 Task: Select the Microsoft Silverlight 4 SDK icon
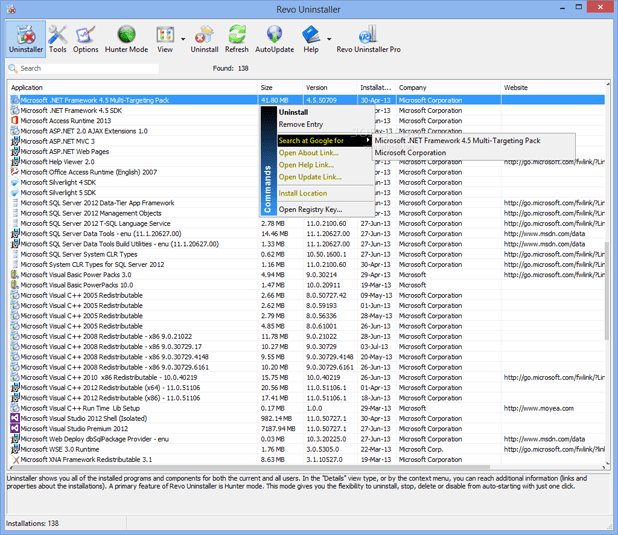15,182
